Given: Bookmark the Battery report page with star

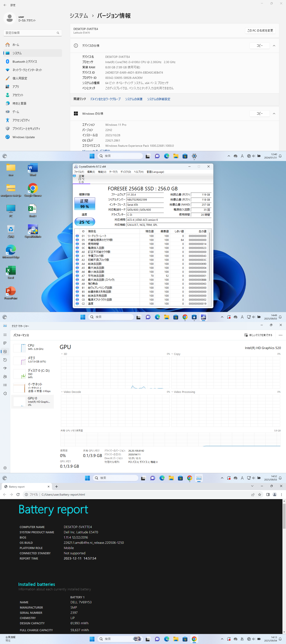Looking at the screenshot, I should [x=260, y=495].
